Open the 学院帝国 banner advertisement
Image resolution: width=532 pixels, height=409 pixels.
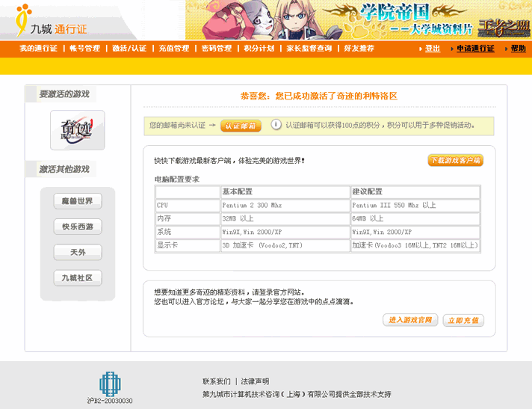click(x=359, y=19)
